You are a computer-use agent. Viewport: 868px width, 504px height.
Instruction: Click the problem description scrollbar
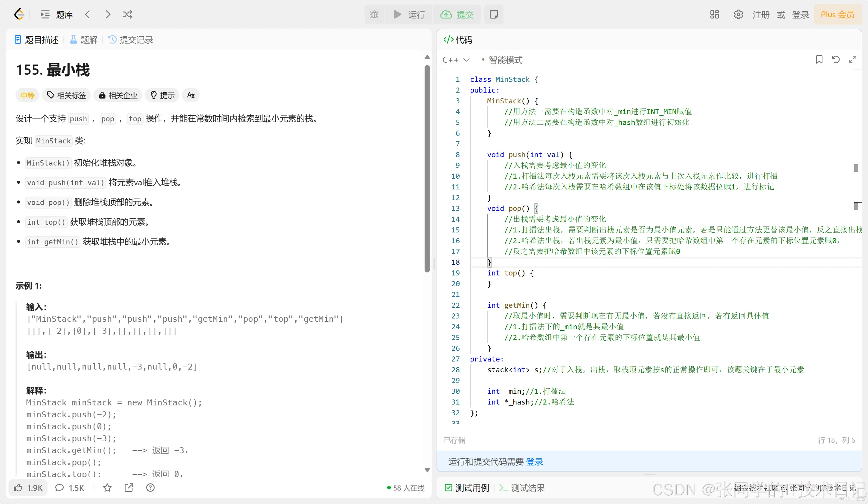pyautogui.click(x=427, y=169)
